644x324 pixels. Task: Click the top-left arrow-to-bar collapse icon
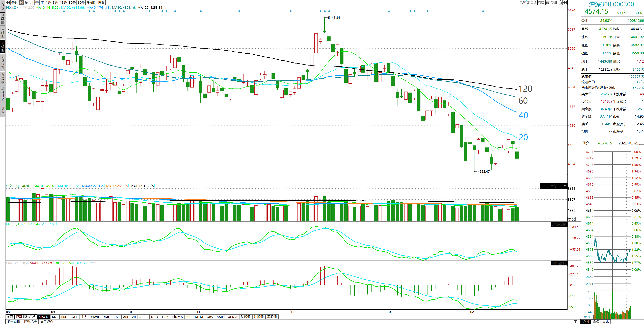click(x=8, y=3)
